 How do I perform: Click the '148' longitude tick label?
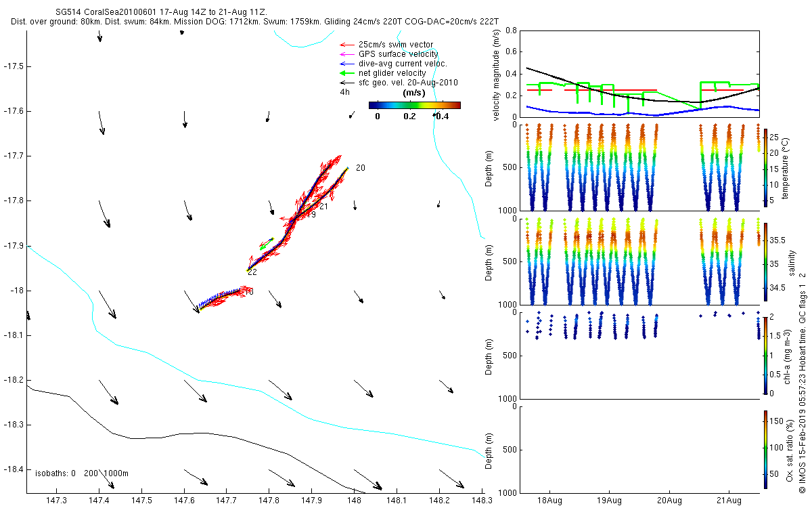[x=355, y=501]
